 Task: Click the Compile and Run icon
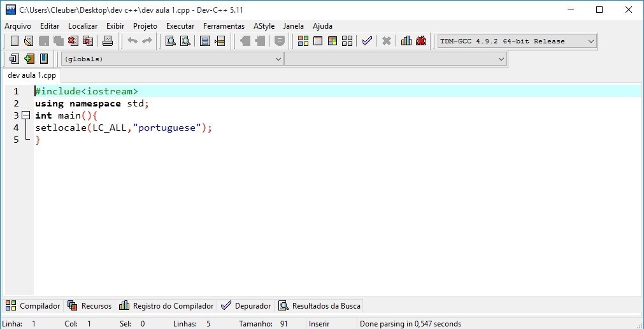point(333,41)
